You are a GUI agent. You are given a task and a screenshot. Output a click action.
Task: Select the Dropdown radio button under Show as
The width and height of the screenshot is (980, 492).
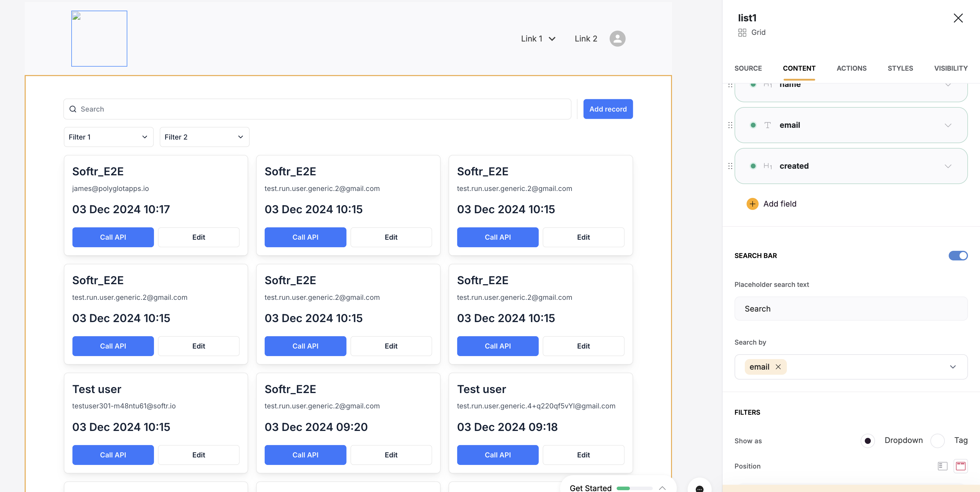click(868, 441)
